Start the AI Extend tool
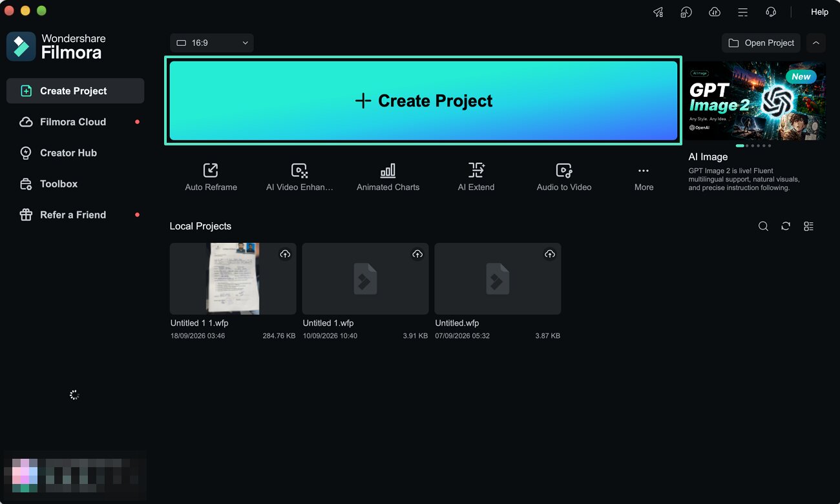 [x=476, y=177]
